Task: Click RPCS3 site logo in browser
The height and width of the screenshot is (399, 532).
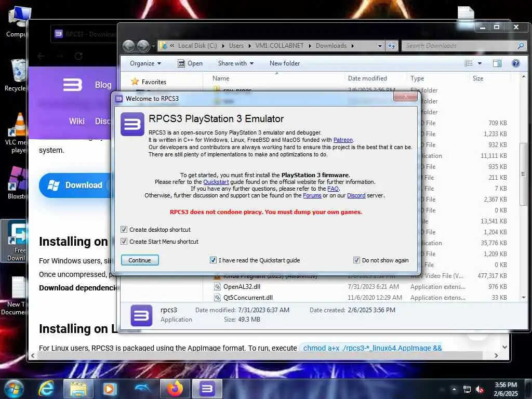Action: pyautogui.click(x=72, y=85)
